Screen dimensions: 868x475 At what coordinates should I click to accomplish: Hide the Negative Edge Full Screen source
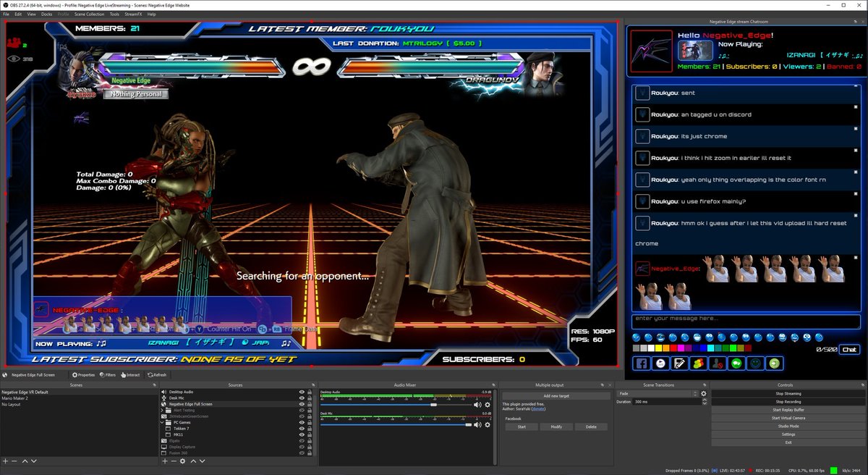(x=302, y=404)
